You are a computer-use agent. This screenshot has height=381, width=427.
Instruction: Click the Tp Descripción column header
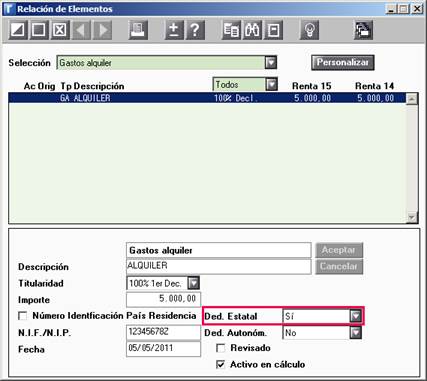pyautogui.click(x=92, y=86)
